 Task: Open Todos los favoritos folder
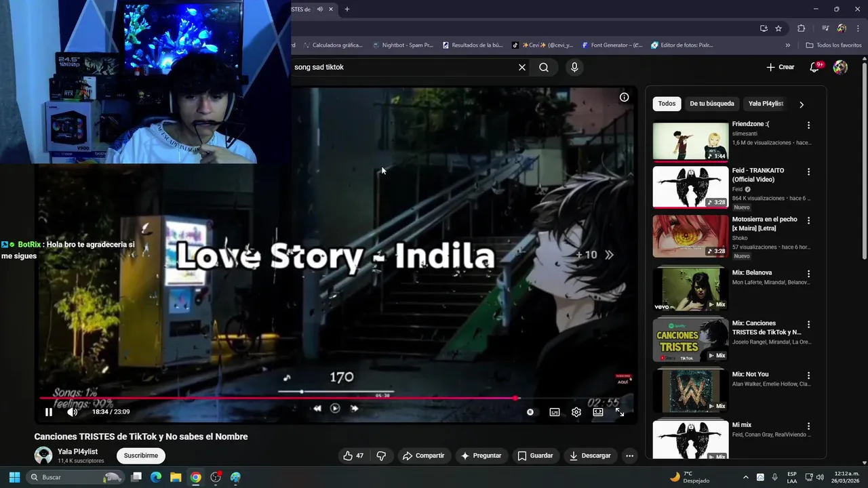(x=833, y=45)
